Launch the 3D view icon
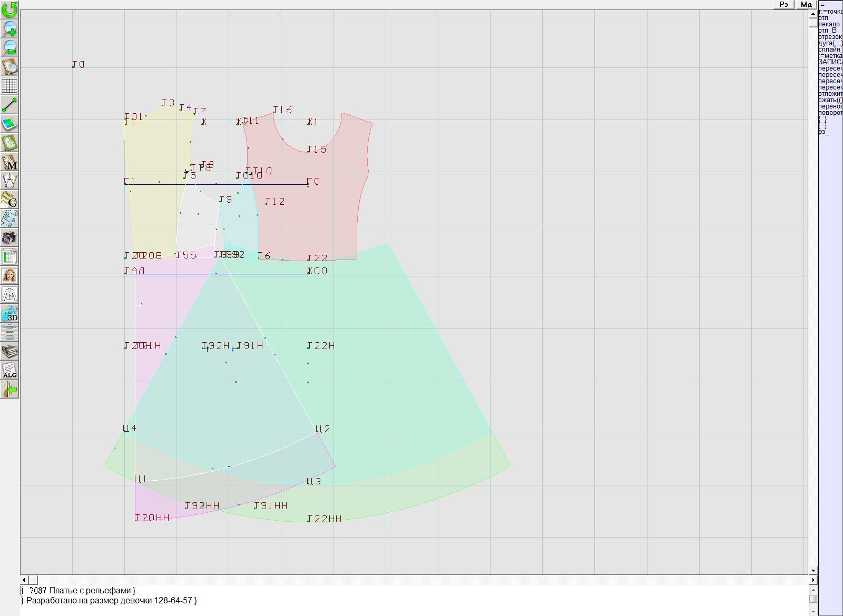843x616 pixels. tap(9, 313)
